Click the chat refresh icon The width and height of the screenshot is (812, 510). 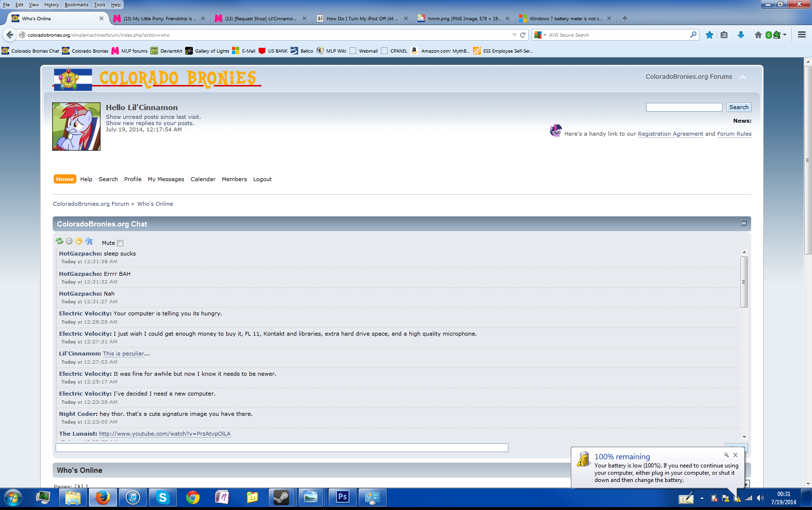point(59,241)
